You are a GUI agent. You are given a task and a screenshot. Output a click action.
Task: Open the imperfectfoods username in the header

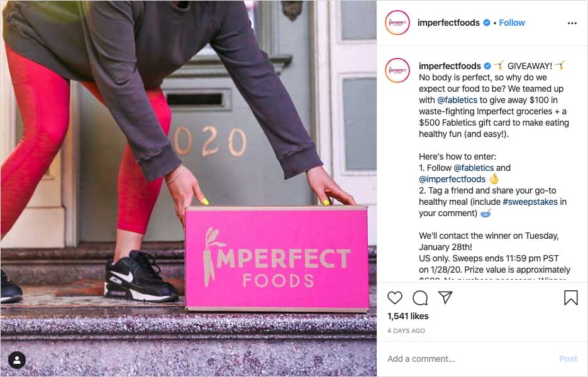[448, 23]
